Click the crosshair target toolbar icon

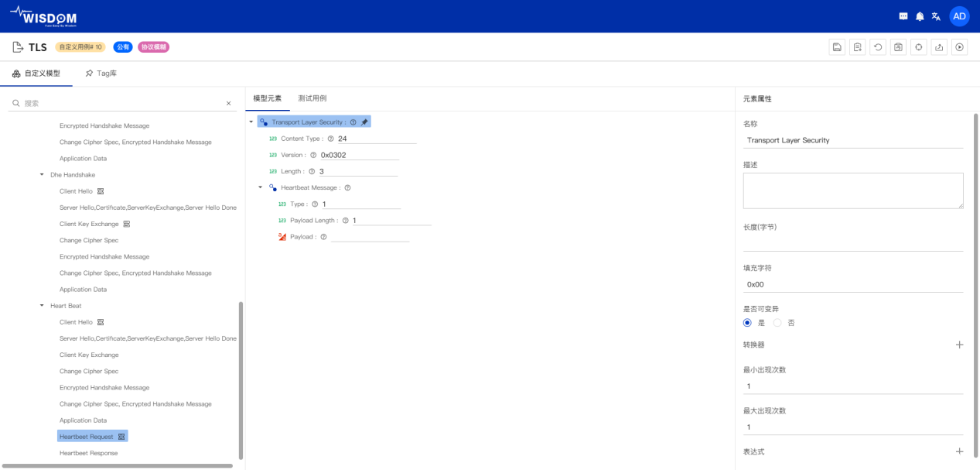pyautogui.click(x=918, y=47)
